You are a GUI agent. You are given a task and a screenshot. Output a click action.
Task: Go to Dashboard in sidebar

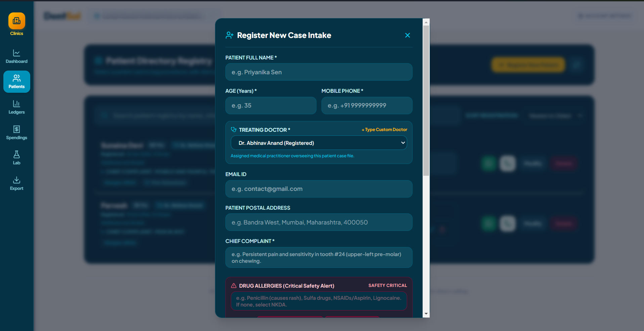tap(16, 56)
